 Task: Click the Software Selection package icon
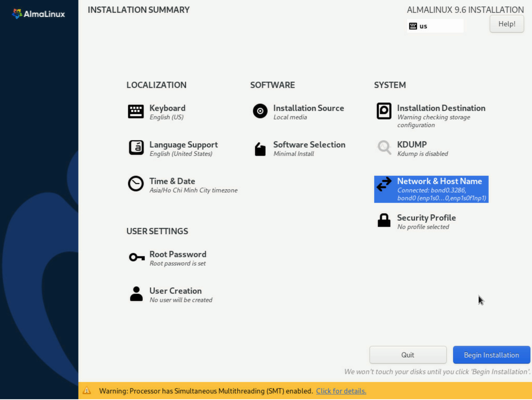(x=260, y=149)
